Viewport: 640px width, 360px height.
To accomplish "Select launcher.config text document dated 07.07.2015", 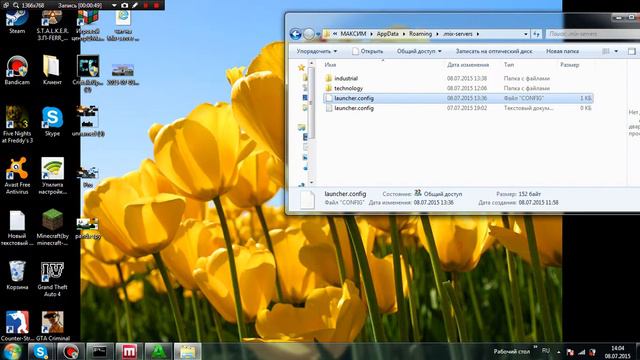I will click(458, 108).
